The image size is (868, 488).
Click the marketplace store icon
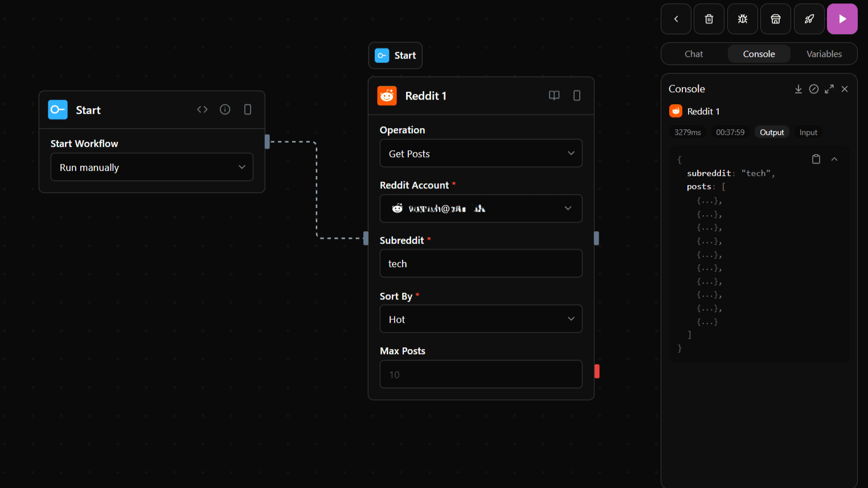(775, 19)
